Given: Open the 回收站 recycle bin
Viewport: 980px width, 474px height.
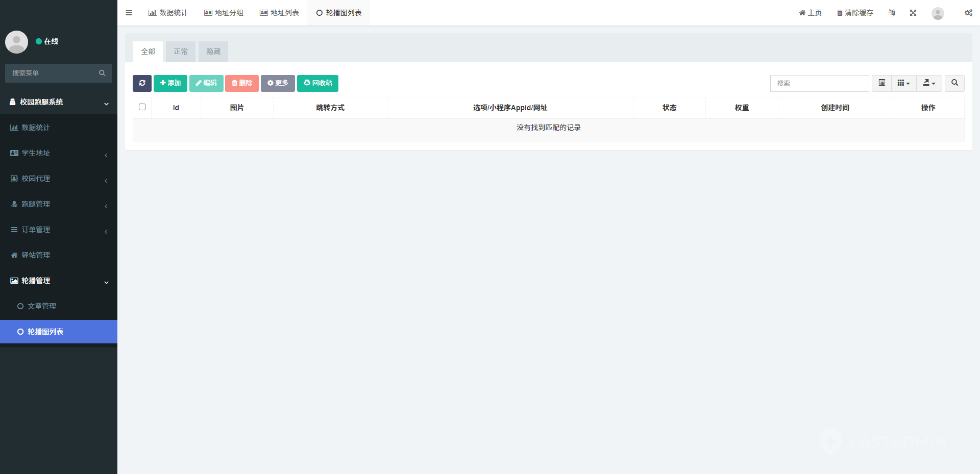Looking at the screenshot, I should (317, 83).
